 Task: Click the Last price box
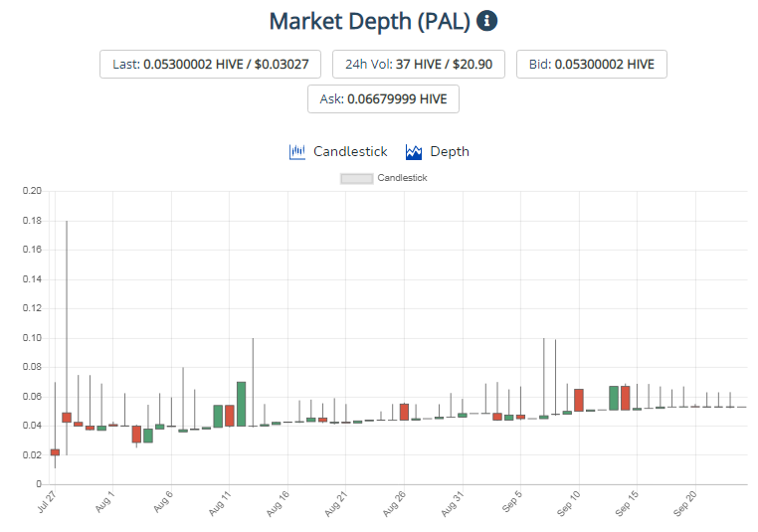[x=210, y=64]
